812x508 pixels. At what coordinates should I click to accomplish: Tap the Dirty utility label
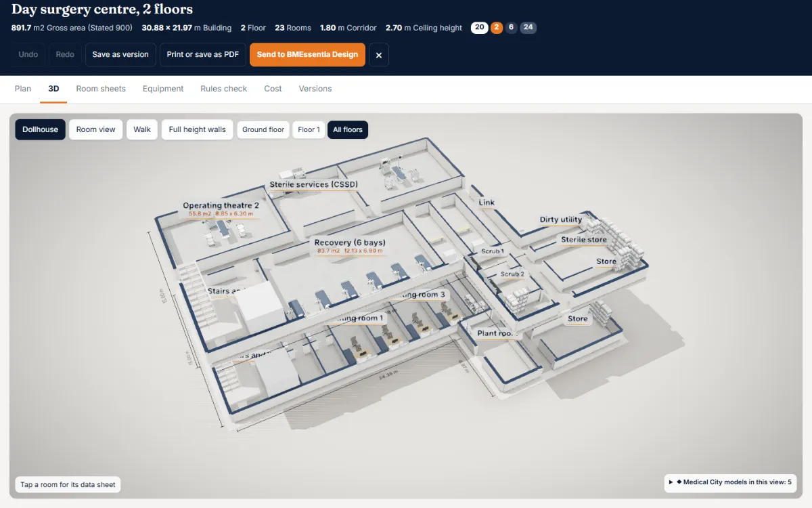click(x=561, y=220)
